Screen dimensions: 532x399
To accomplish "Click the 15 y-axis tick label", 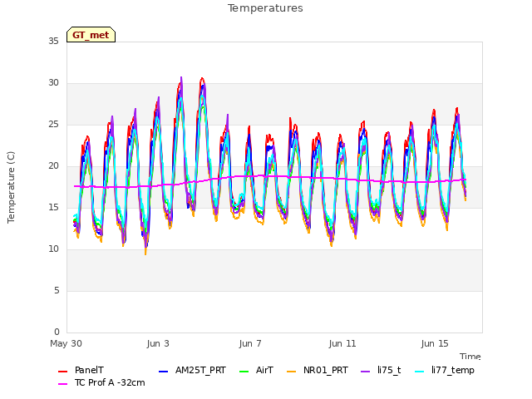I will (53, 207).
